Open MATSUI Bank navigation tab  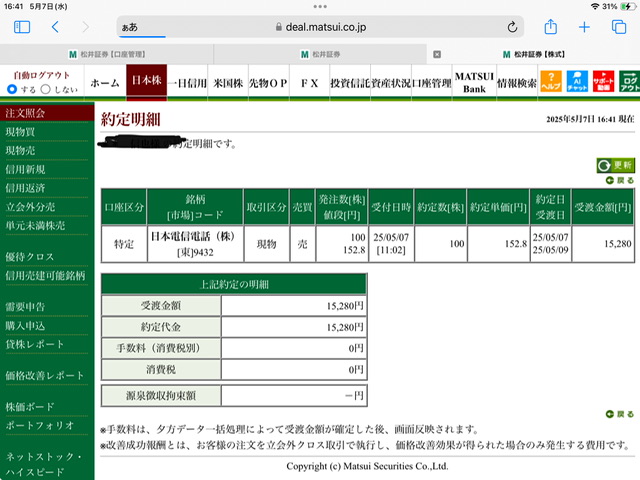(474, 83)
